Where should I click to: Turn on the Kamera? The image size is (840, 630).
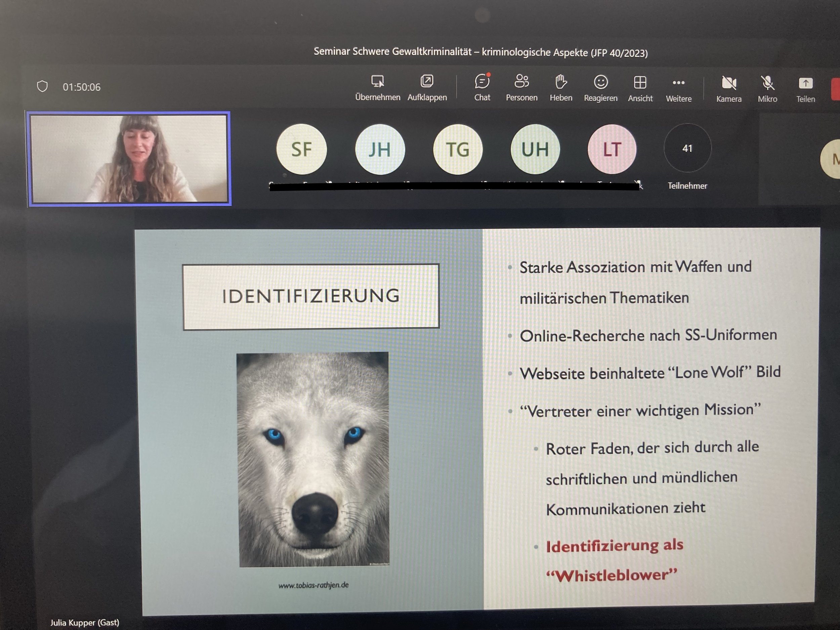tap(729, 89)
